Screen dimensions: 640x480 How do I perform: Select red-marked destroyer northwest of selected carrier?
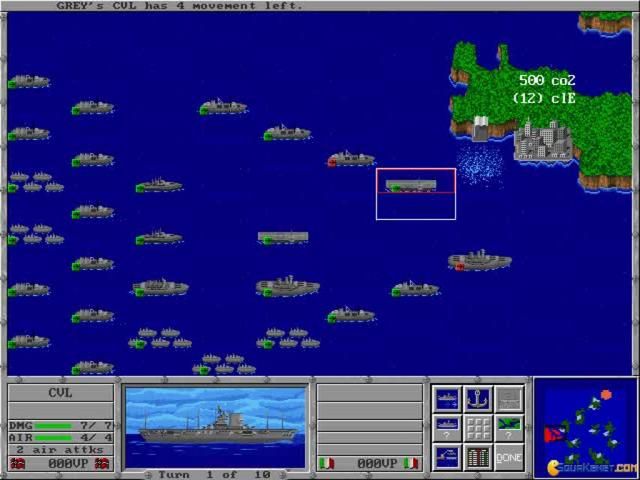point(351,159)
